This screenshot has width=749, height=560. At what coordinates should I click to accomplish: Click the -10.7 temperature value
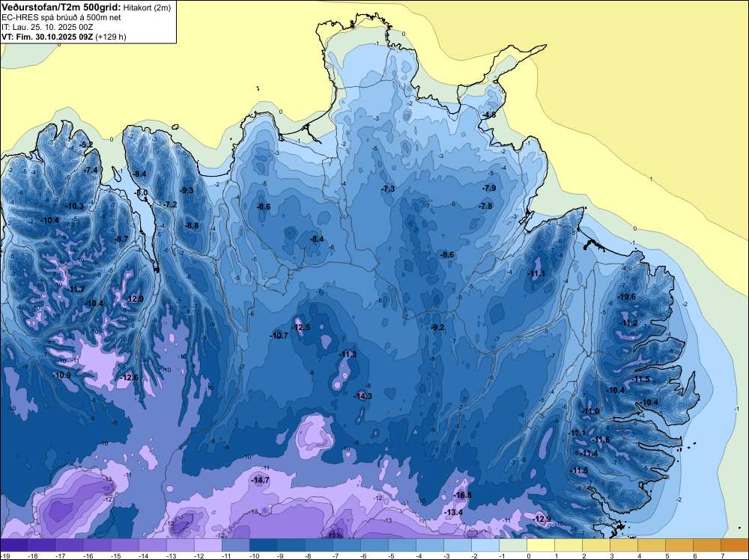click(279, 335)
